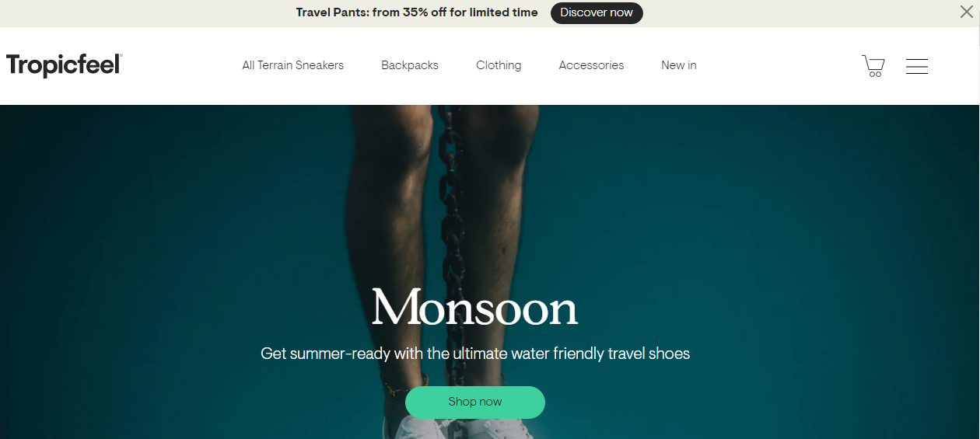
Task: Dismiss the promo banner with the X
Action: (966, 12)
